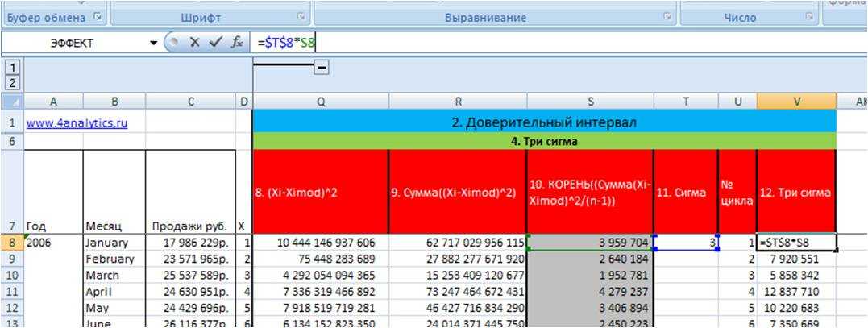
Task: Click sales value 25 537 589р.
Action: (190, 275)
